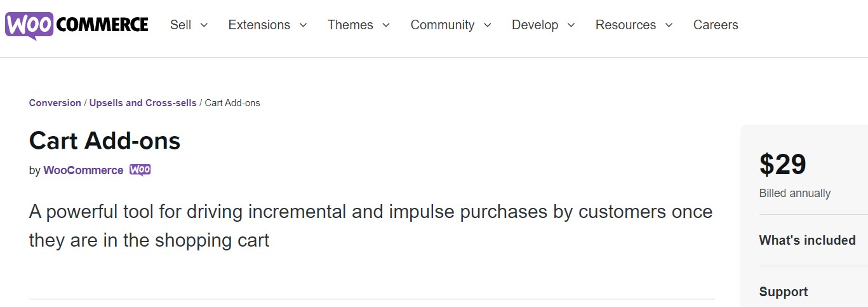Open the Extensions menu item

[x=259, y=25]
